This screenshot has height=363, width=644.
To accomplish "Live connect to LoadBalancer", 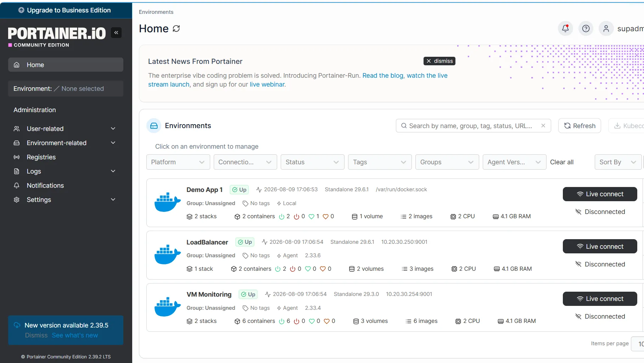I will click(600, 246).
